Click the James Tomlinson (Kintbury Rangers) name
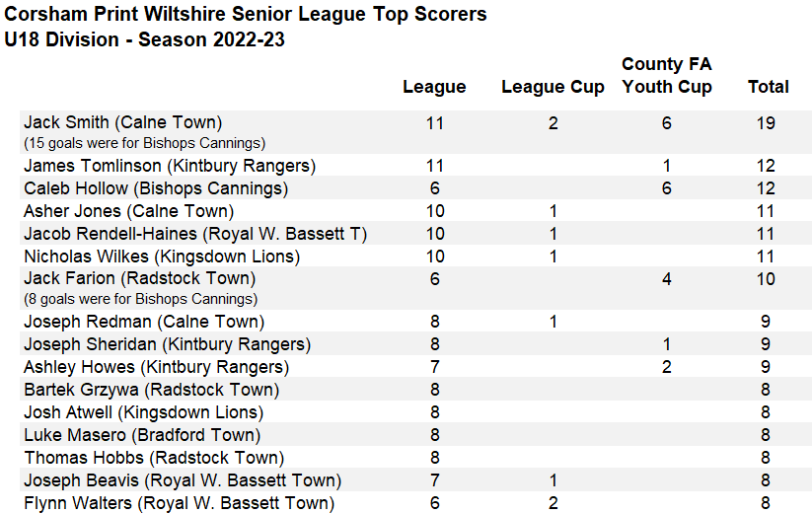The width and height of the screenshot is (812, 514). [x=170, y=166]
